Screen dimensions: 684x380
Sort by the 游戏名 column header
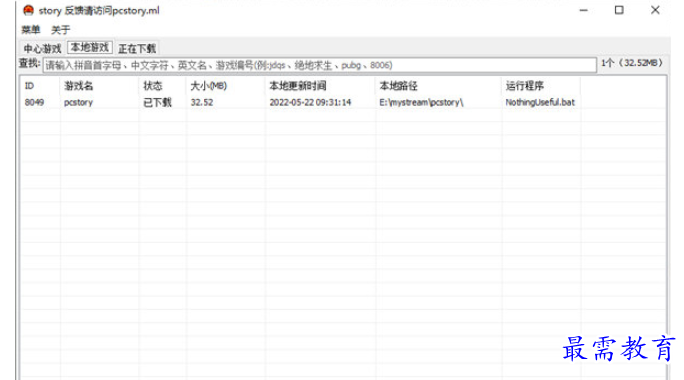(79, 86)
